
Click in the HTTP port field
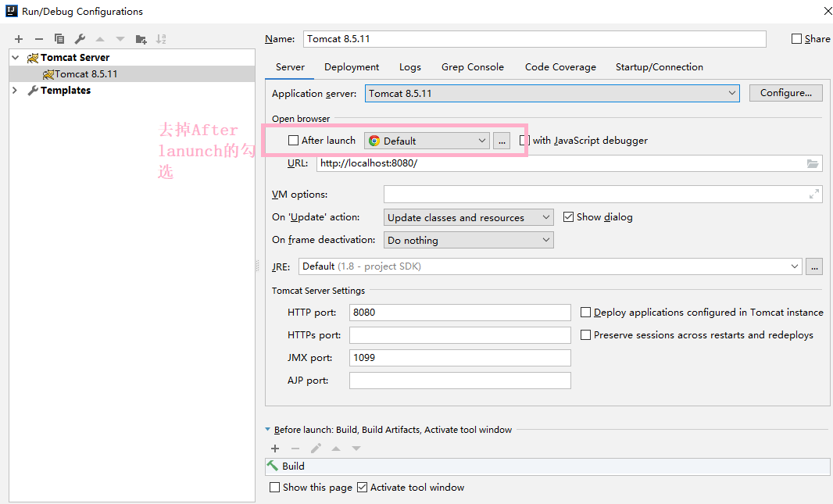coord(460,313)
